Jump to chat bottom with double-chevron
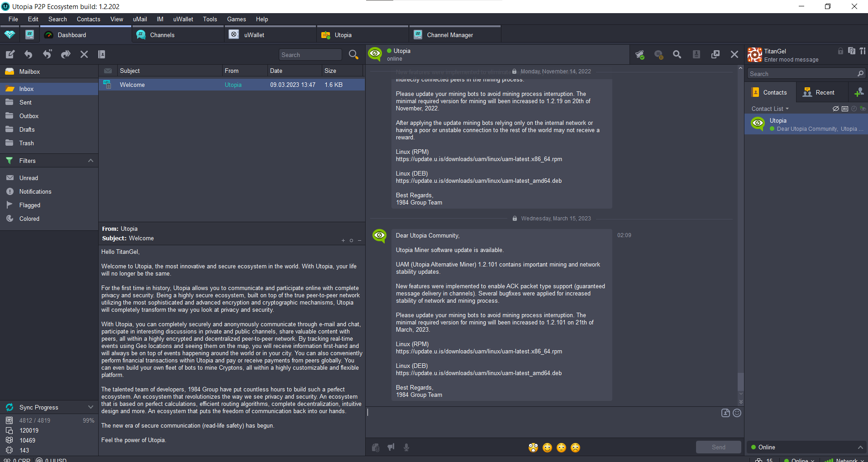Image resolution: width=868 pixels, height=462 pixels. pos(741,401)
